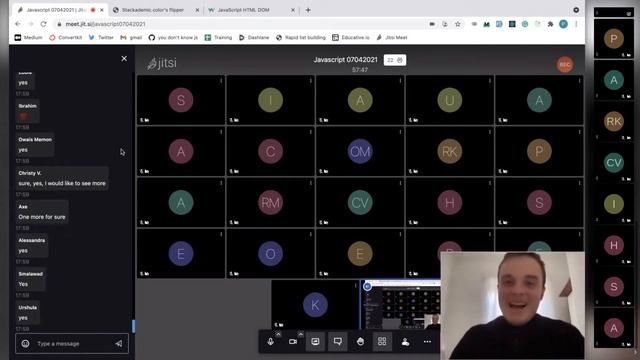Open Twitter bookmark
The height and width of the screenshot is (360, 640).
click(x=101, y=38)
